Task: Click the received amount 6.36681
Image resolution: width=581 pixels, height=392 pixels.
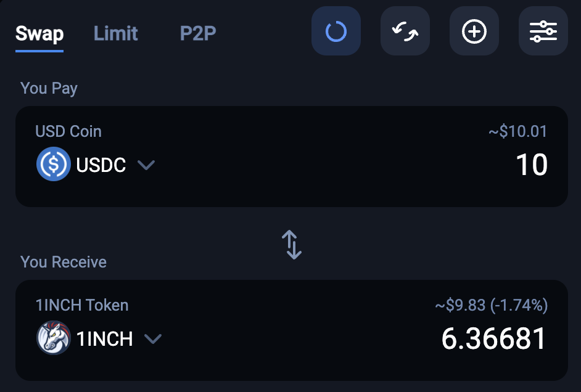Action: pos(493,339)
